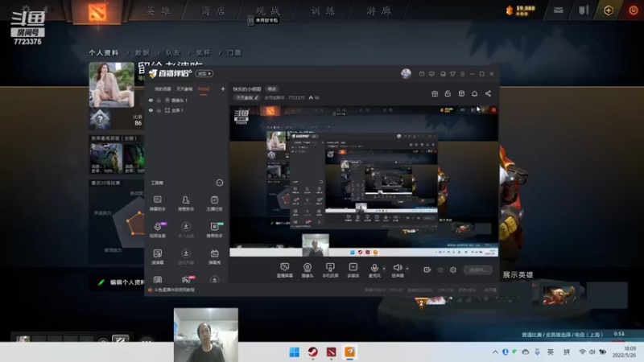Image resolution: width=644 pixels, height=362 pixels.
Task: Open the 端游 mode selector beside logo
Action: pos(204,73)
